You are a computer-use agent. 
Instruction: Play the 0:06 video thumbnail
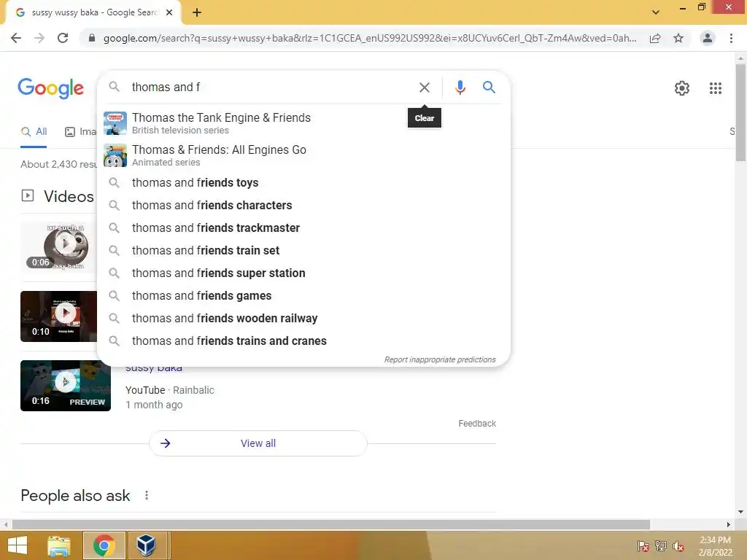coord(58,247)
